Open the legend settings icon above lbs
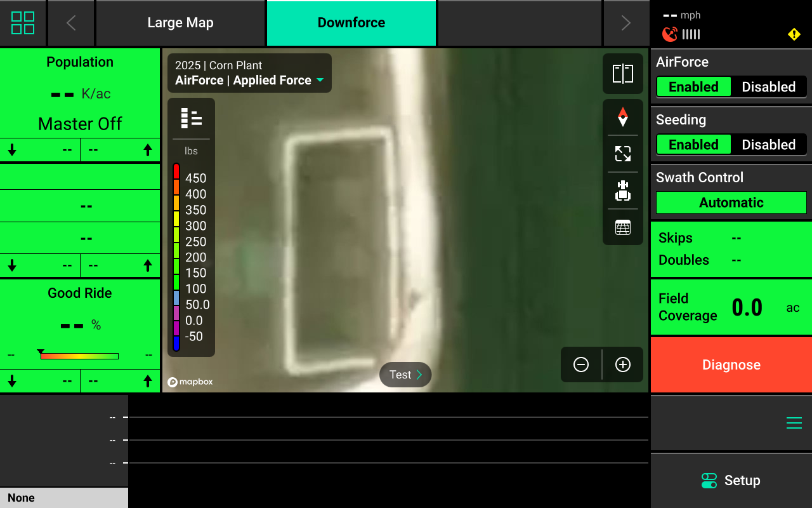 pos(191,118)
